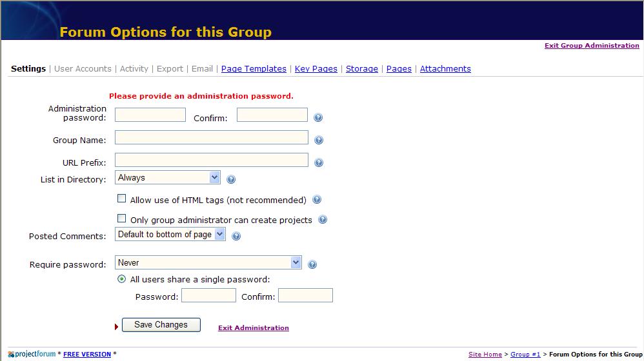Click help icon next to URL Prefix

319,163
